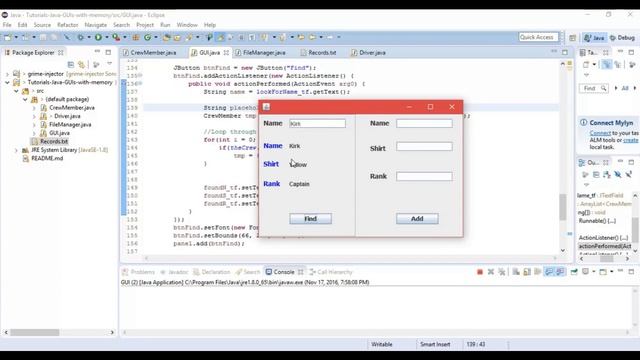The height and width of the screenshot is (360, 640).
Task: Click the Run Last Tool red icon
Action: [116, 37]
